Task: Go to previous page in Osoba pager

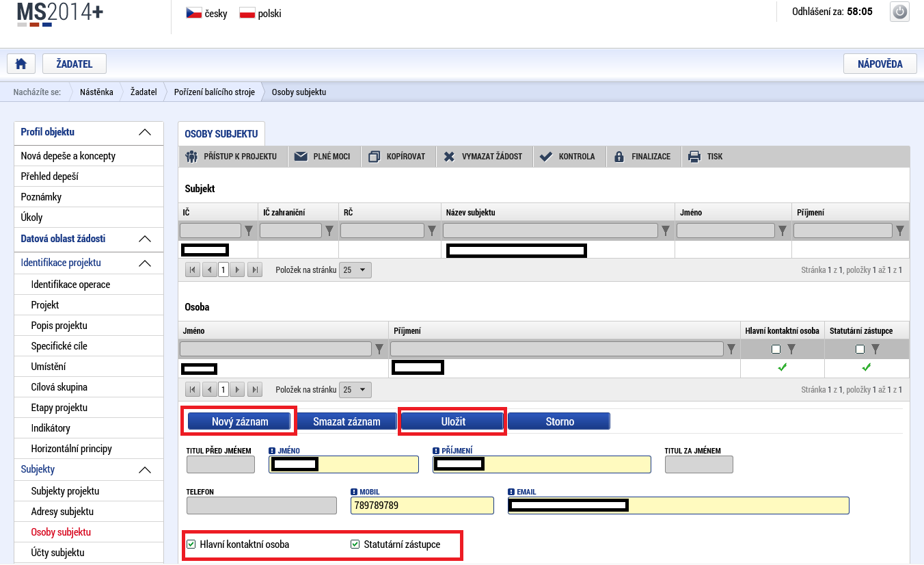Action: coord(208,390)
